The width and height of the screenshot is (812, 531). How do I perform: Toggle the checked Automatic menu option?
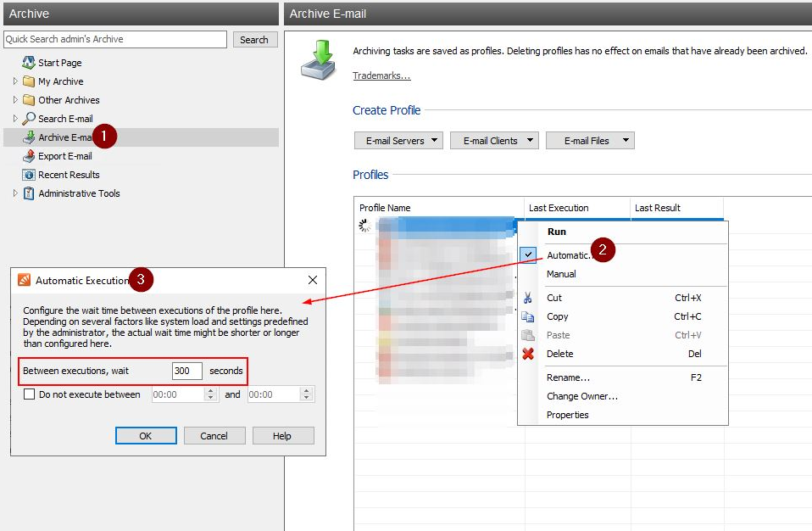point(568,255)
